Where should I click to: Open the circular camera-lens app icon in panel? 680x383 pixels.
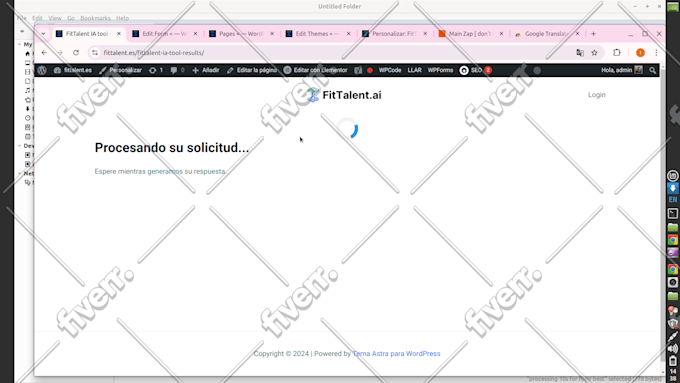[673, 282]
